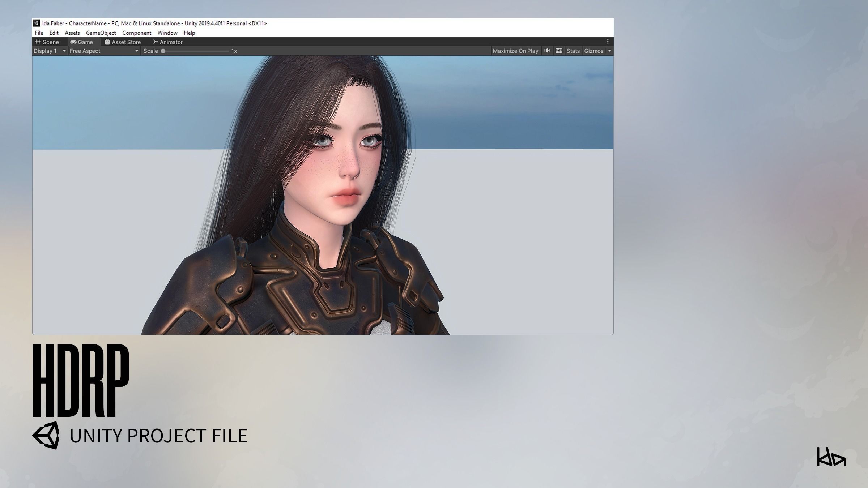Image resolution: width=868 pixels, height=488 pixels.
Task: Click the keyboard shortcuts icon in Game toolbar
Action: click(559, 51)
